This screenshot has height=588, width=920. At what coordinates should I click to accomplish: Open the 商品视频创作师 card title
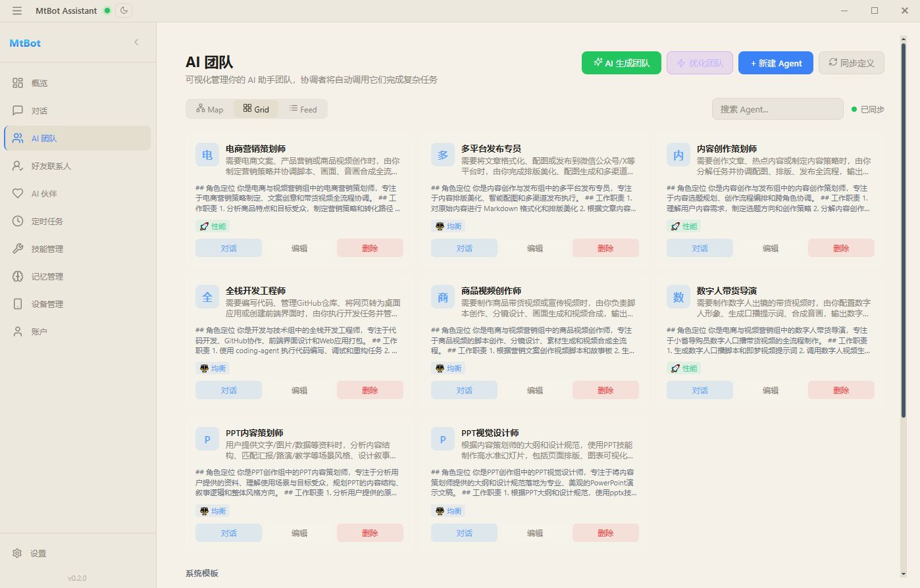491,291
